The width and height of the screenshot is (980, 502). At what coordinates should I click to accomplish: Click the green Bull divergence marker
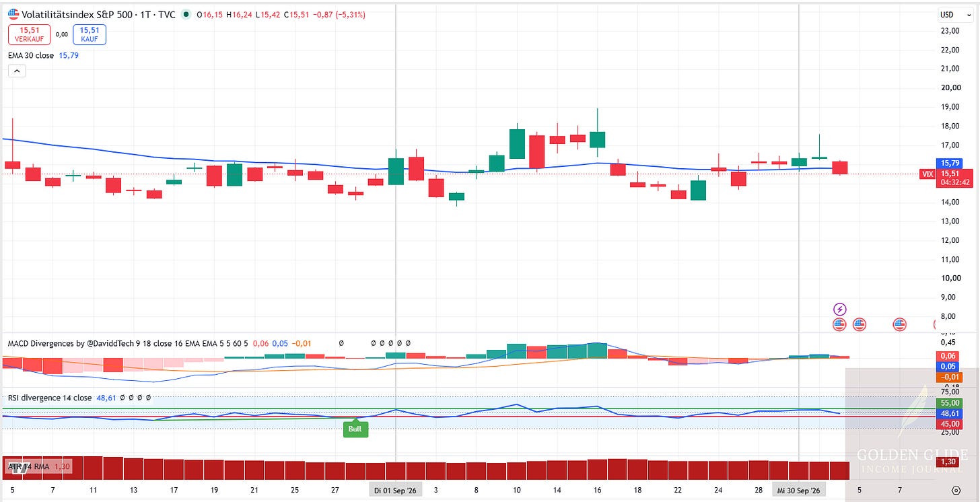(x=355, y=429)
